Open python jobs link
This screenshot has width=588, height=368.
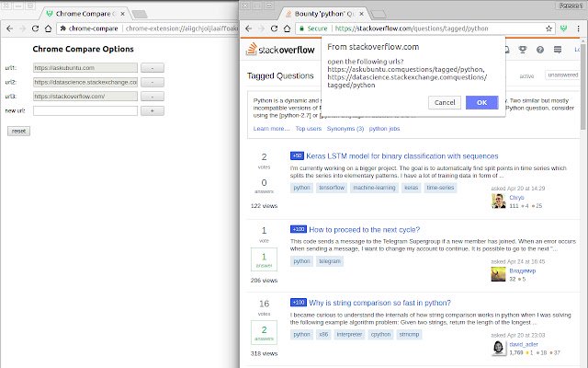(384, 129)
